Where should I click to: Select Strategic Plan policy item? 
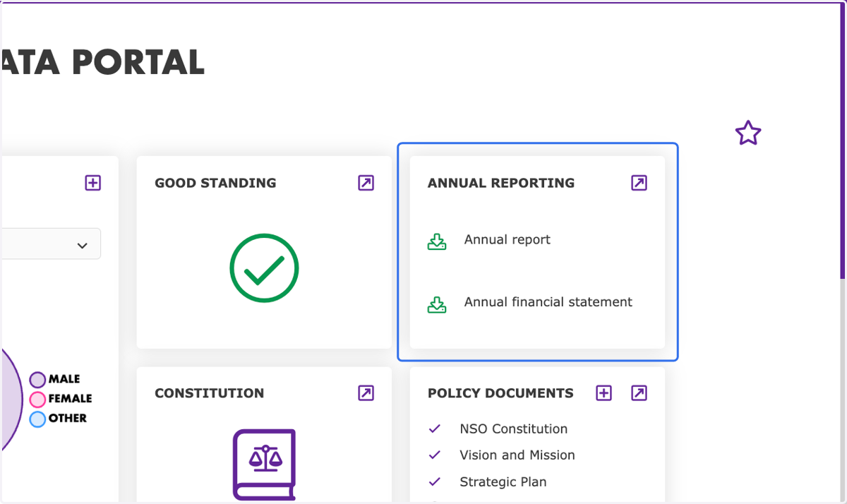point(503,482)
